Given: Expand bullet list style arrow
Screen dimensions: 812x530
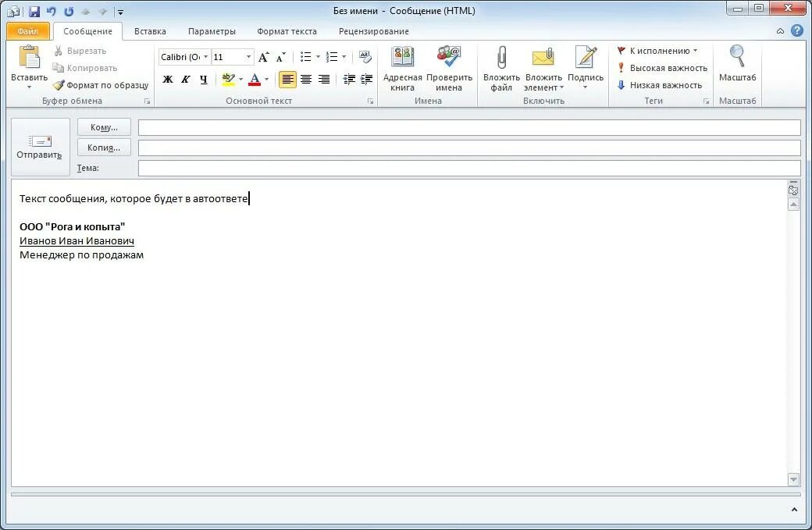Looking at the screenshot, I should tap(318, 57).
